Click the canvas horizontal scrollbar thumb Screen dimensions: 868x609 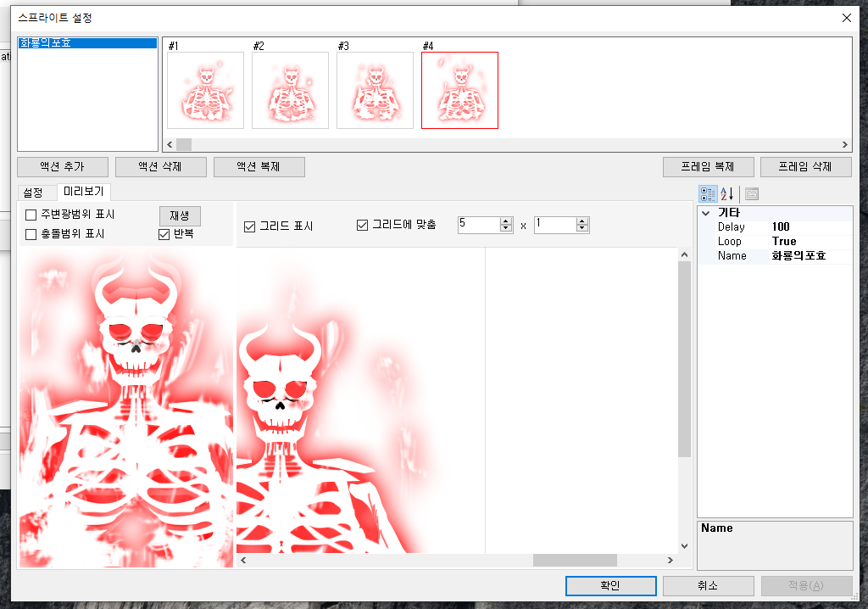click(575, 561)
